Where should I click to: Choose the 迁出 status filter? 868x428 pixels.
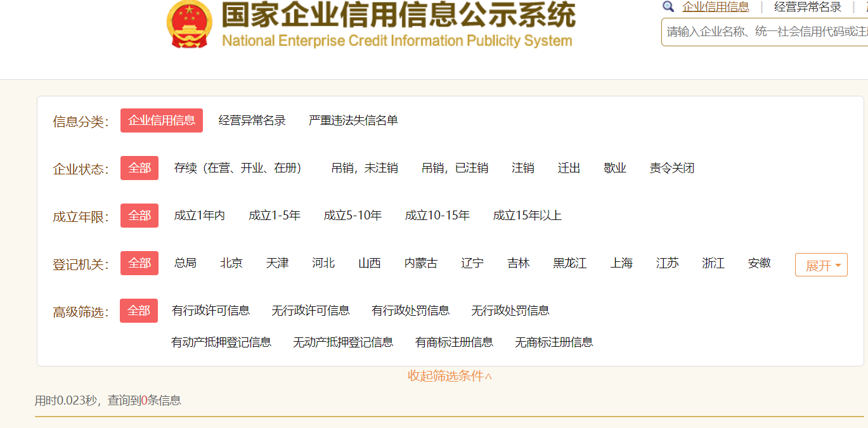click(x=569, y=168)
